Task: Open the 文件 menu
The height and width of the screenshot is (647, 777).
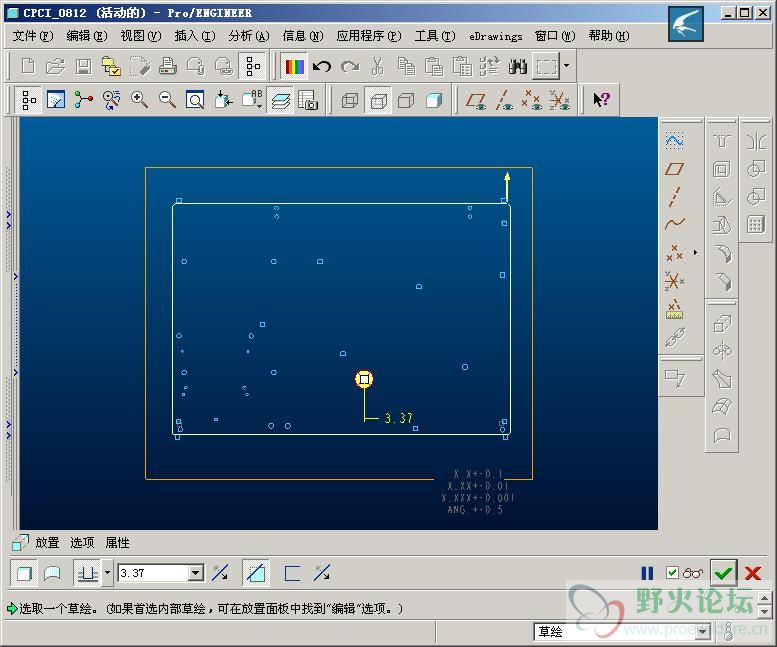Action: coord(32,36)
